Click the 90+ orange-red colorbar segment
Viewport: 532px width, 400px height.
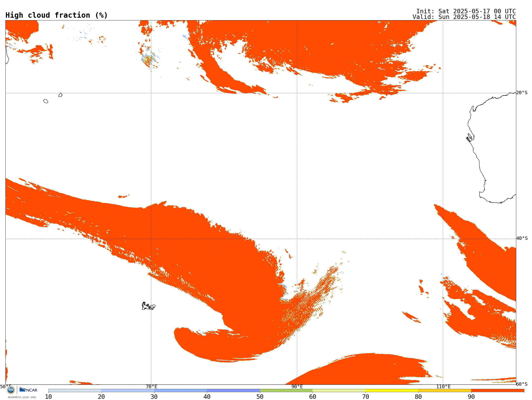(x=498, y=391)
